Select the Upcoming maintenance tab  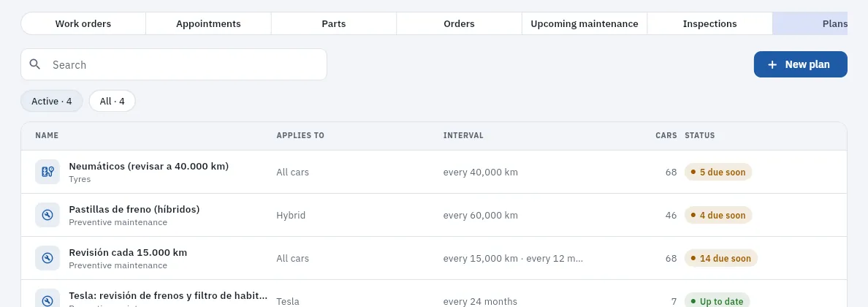(585, 24)
